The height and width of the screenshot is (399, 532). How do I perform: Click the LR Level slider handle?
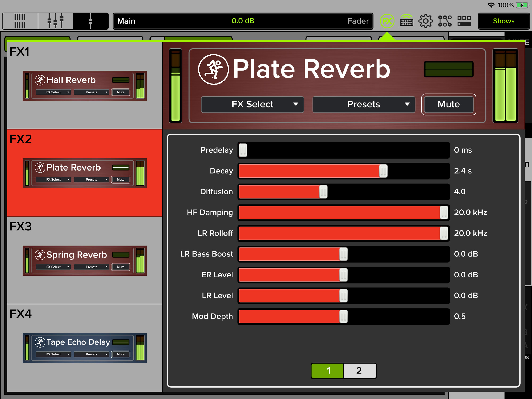tap(343, 296)
